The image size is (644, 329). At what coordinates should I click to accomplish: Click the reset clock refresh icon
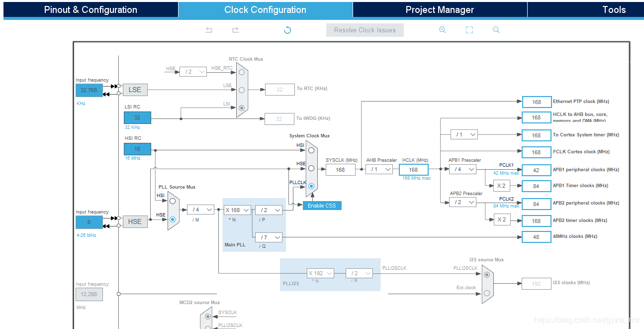(287, 30)
